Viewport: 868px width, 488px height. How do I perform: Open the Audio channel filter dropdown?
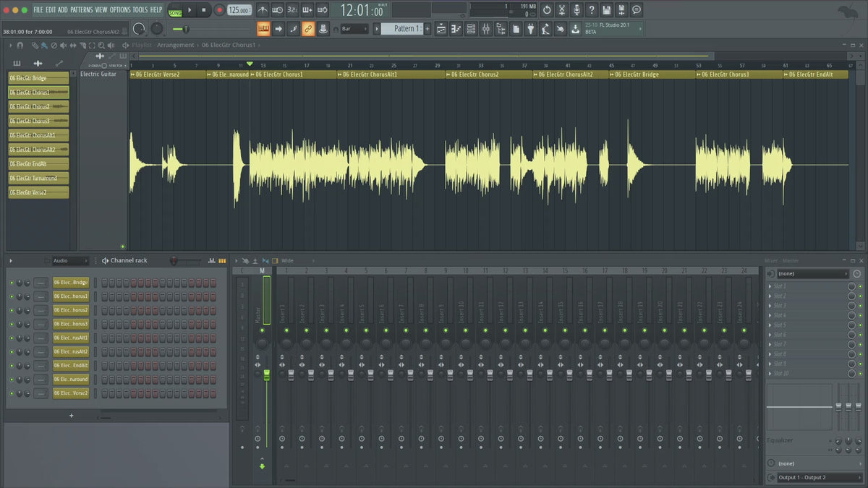tap(69, 260)
